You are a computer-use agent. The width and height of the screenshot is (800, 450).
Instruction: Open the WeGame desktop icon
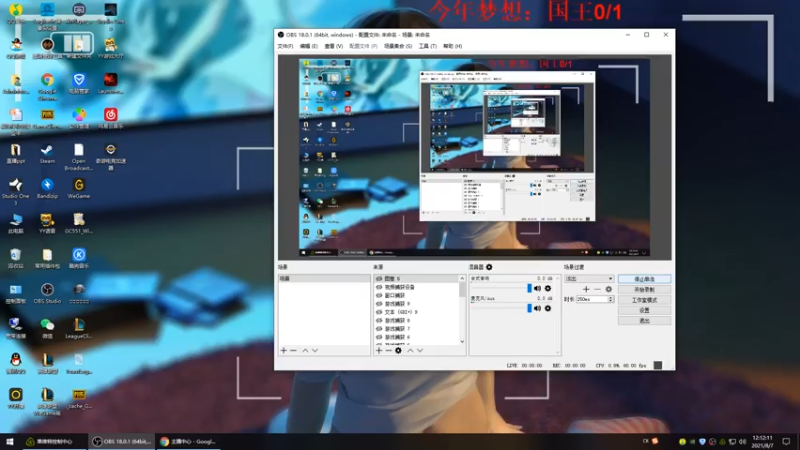(79, 189)
